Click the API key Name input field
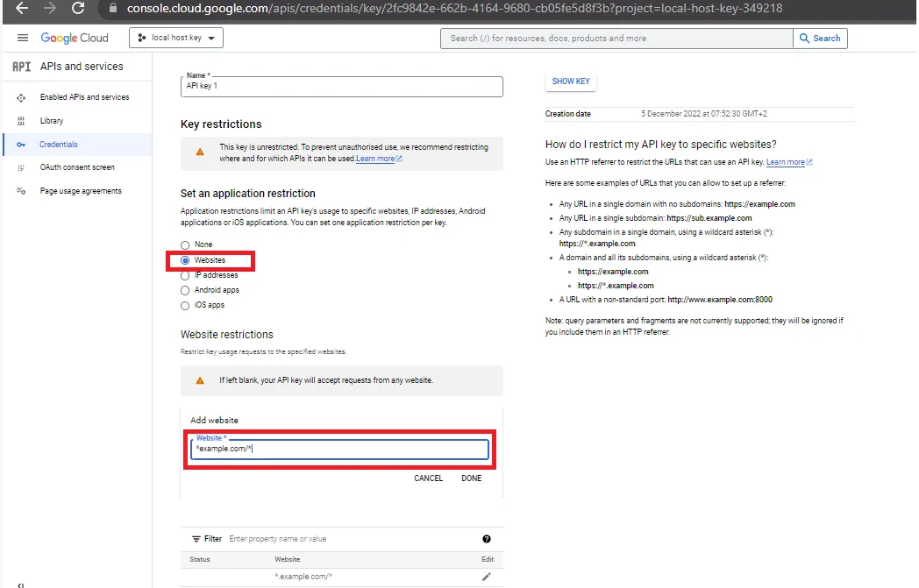 click(x=341, y=87)
